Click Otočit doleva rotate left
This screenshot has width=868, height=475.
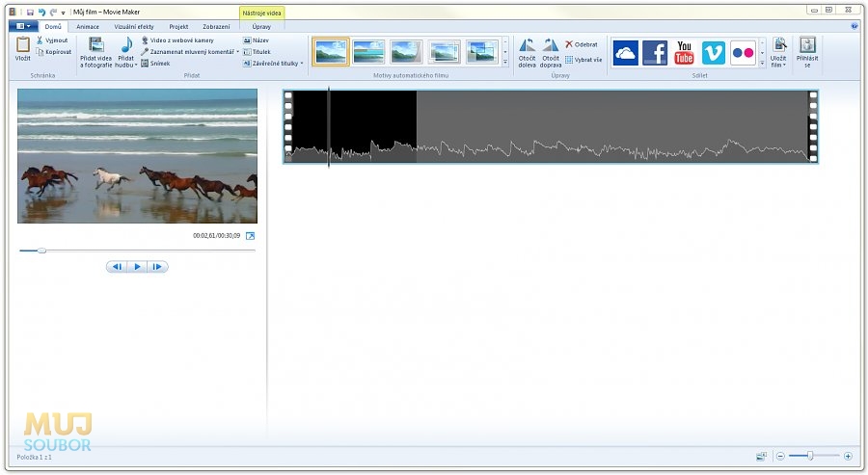coord(527,53)
